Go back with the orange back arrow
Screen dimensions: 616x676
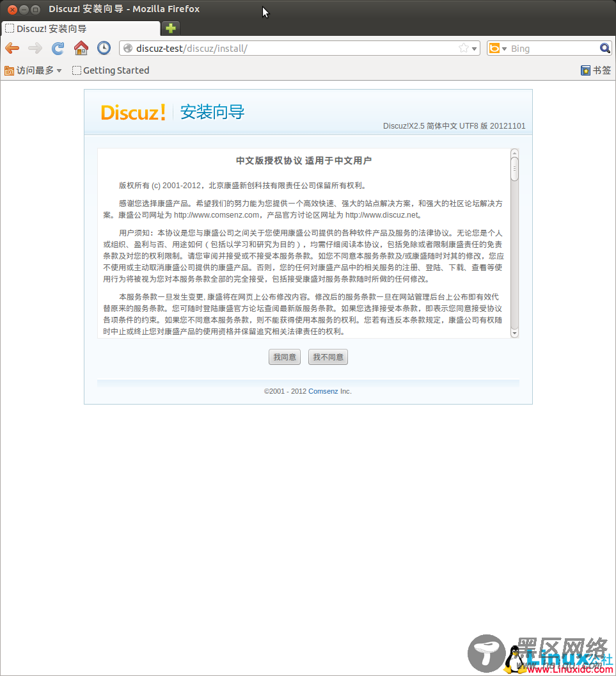point(12,48)
